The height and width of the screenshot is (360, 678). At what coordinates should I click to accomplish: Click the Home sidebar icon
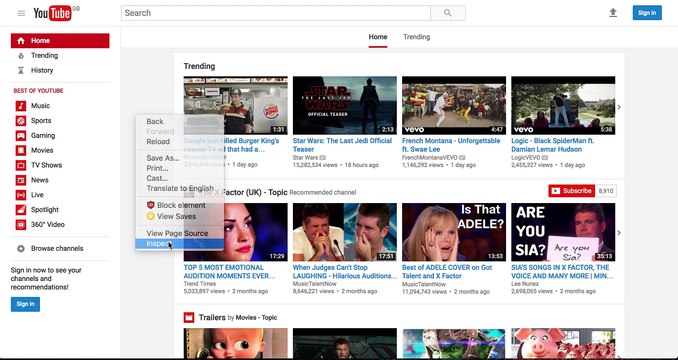(21, 41)
